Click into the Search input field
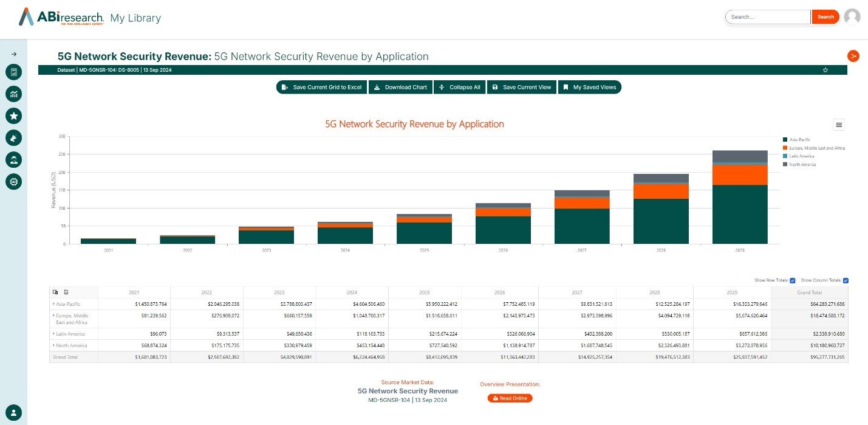This screenshot has width=868, height=425. pyautogui.click(x=768, y=17)
